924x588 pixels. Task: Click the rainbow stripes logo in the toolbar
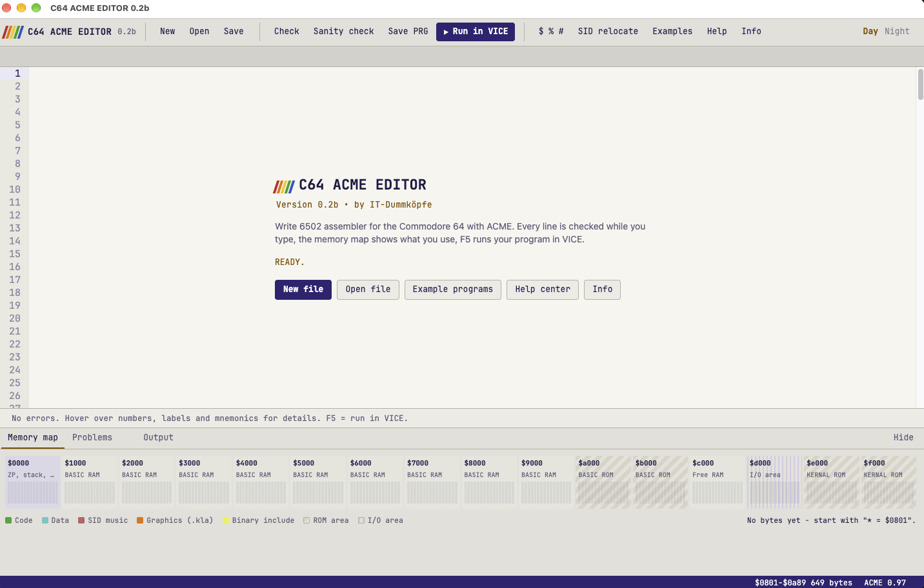coord(13,32)
